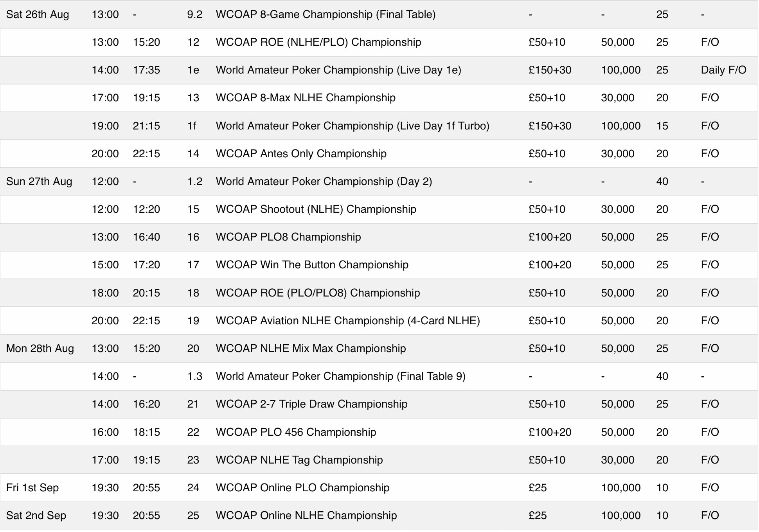Click World Amateur Poker Championship (Live Day 1e)

pyautogui.click(x=338, y=70)
